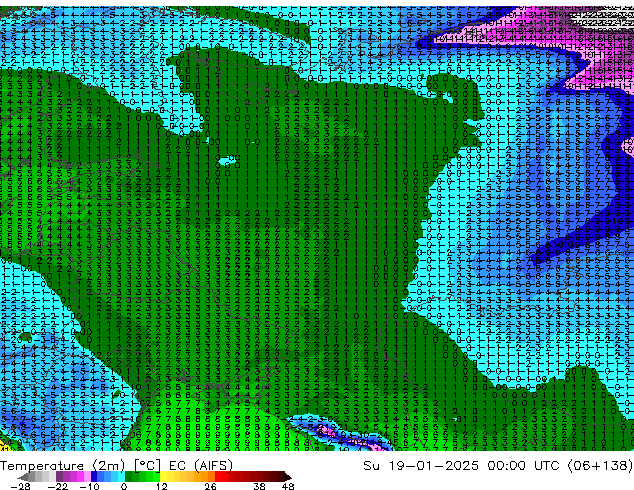Click the -28 label under the color scale
Image resolution: width=634 pixels, height=490 pixels.
coord(21,486)
